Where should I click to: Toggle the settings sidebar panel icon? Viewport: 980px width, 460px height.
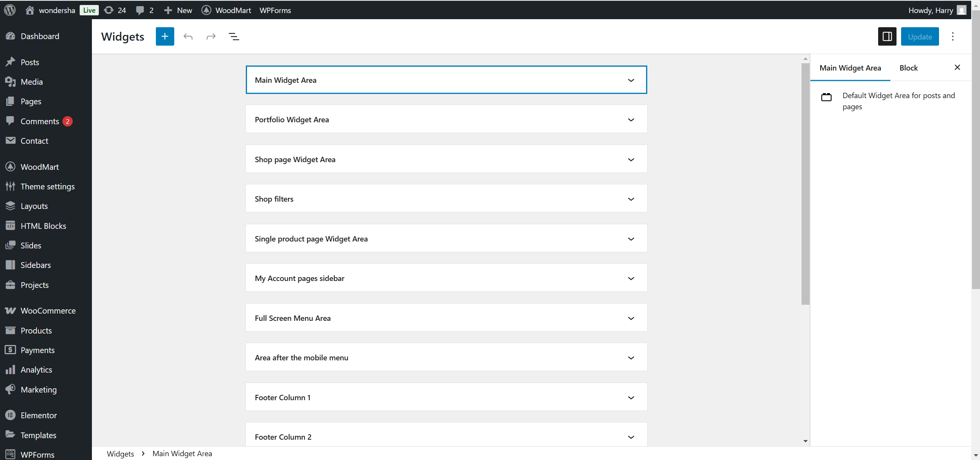pos(887,36)
